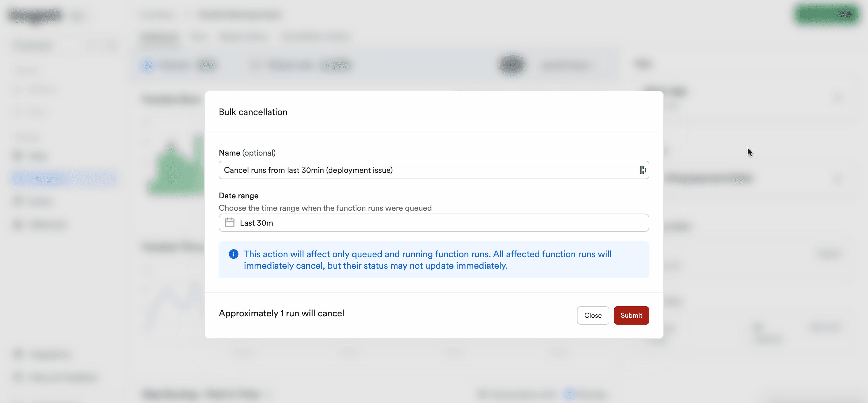Click the calendar icon in the date range field
The width and height of the screenshot is (868, 403).
point(230,223)
